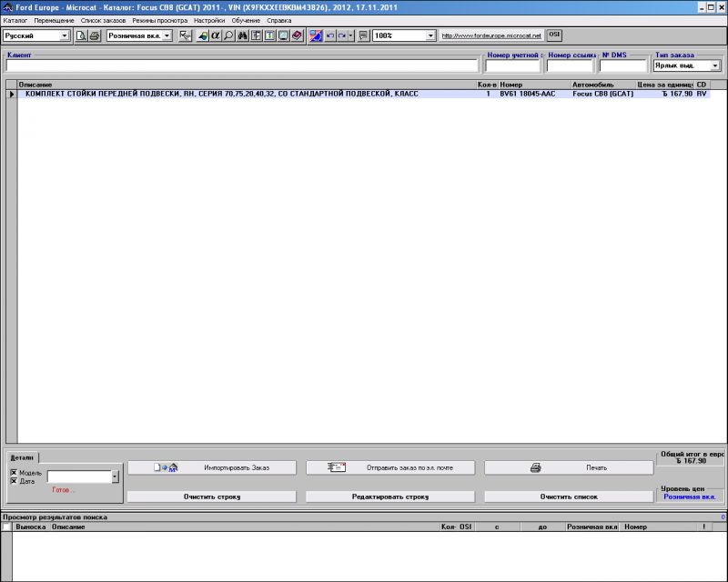Click the monitor screen toolbar icon
This screenshot has width=728, height=582.
click(x=283, y=35)
